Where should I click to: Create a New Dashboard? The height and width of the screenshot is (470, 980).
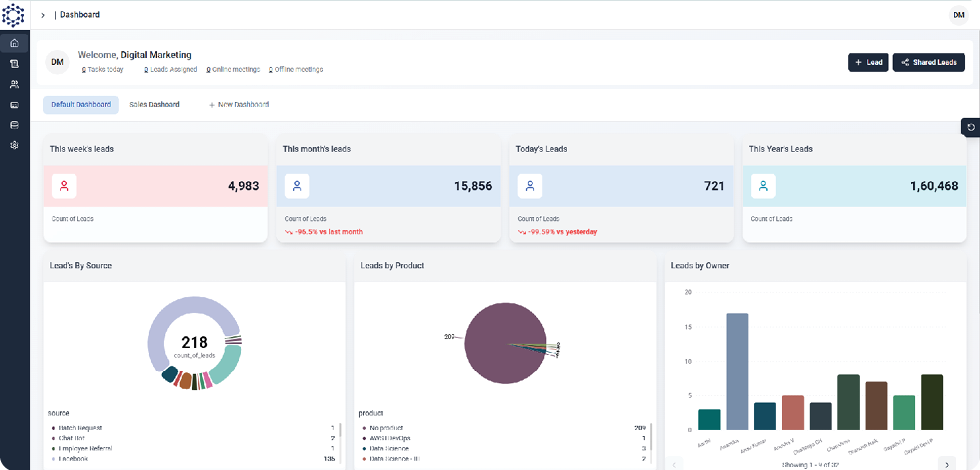[x=238, y=104]
